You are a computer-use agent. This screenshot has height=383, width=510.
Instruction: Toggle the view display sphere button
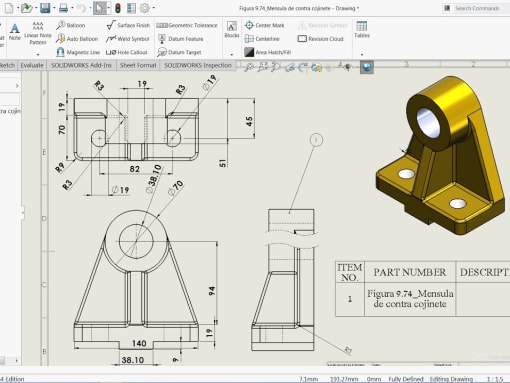click(x=367, y=67)
